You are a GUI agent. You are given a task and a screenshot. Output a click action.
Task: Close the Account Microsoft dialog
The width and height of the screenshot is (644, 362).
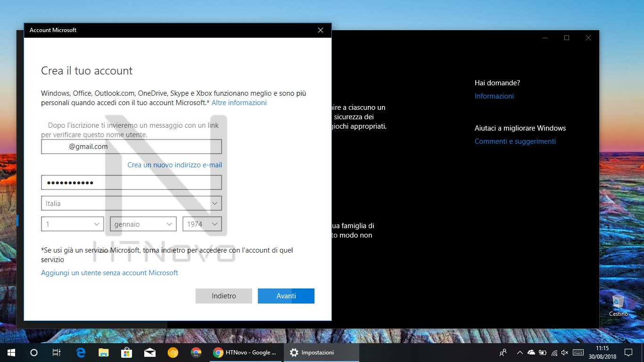(x=321, y=30)
